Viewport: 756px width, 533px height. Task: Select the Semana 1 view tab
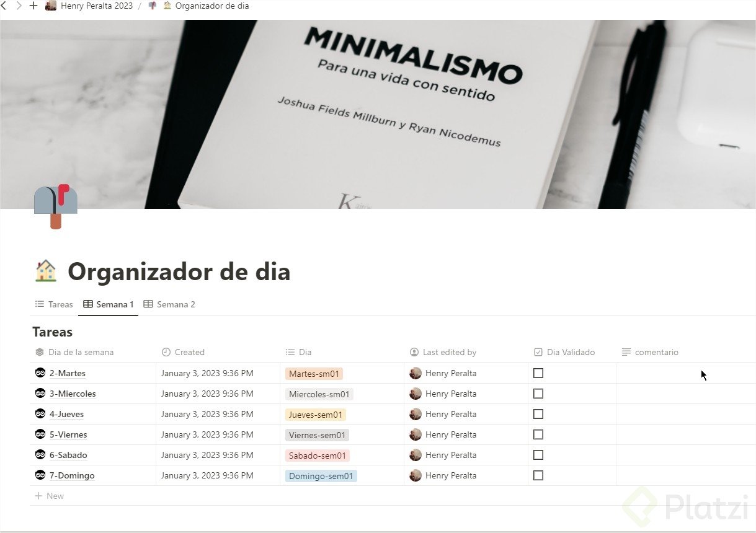[109, 304]
